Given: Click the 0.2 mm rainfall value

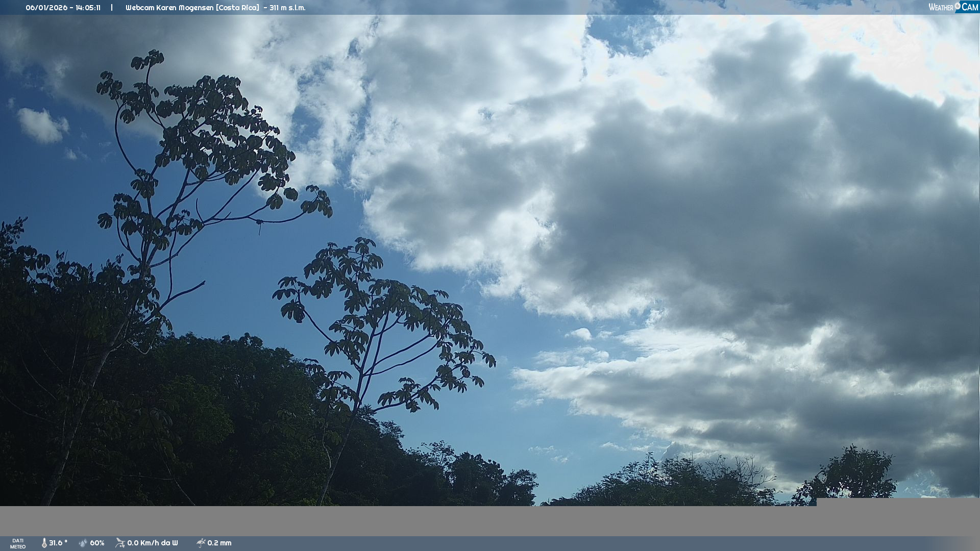Looking at the screenshot, I should (219, 543).
